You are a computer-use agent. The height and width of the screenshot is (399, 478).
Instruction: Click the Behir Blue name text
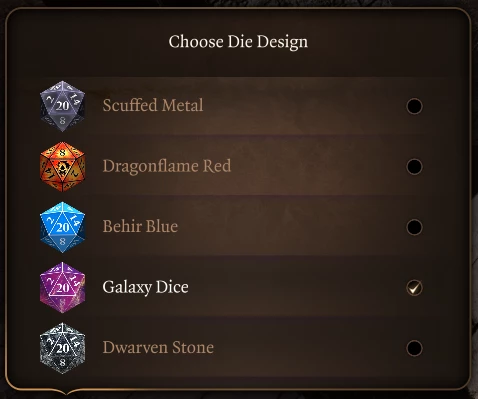click(140, 226)
